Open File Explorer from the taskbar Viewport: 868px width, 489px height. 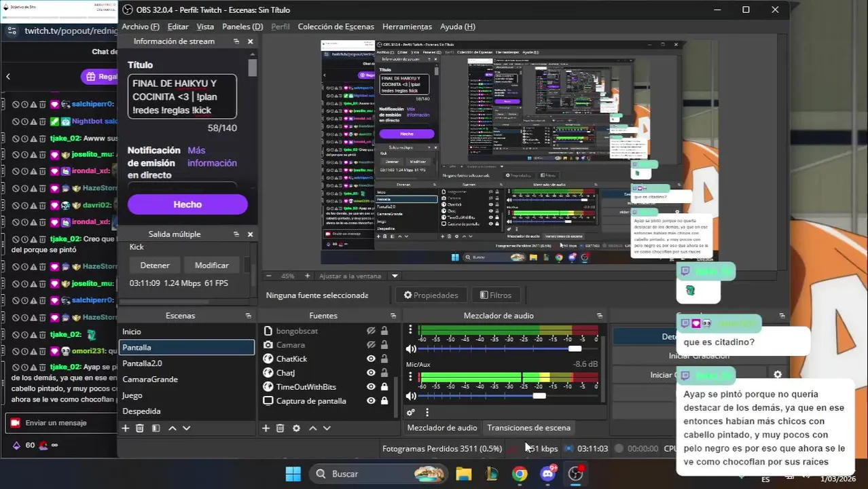point(463,474)
